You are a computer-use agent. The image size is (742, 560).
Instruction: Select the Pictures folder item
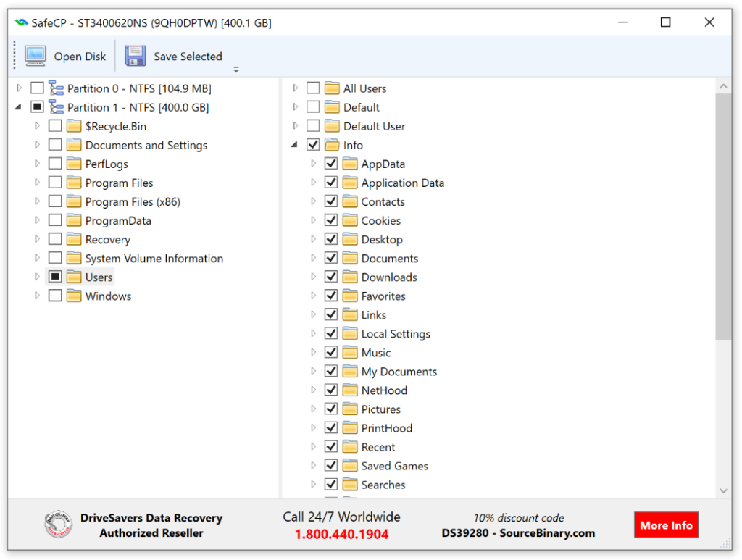pyautogui.click(x=381, y=409)
